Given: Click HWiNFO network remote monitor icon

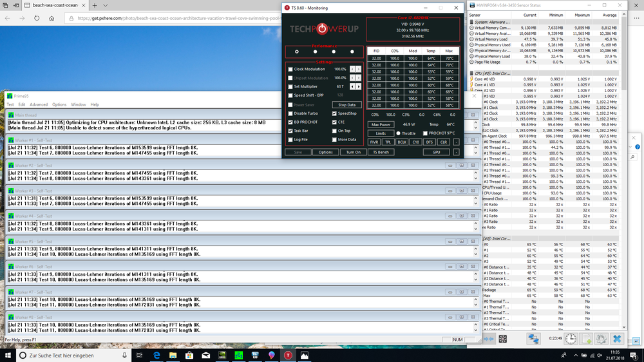Looking at the screenshot, I should pyautogui.click(x=534, y=338).
